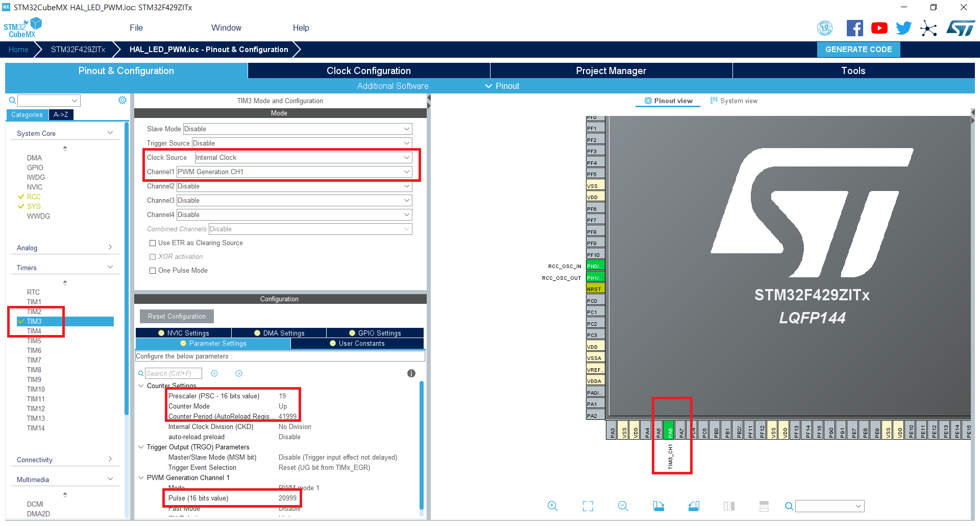Open the Slave Mode dropdown
The width and height of the screenshot is (980, 526).
pos(298,129)
